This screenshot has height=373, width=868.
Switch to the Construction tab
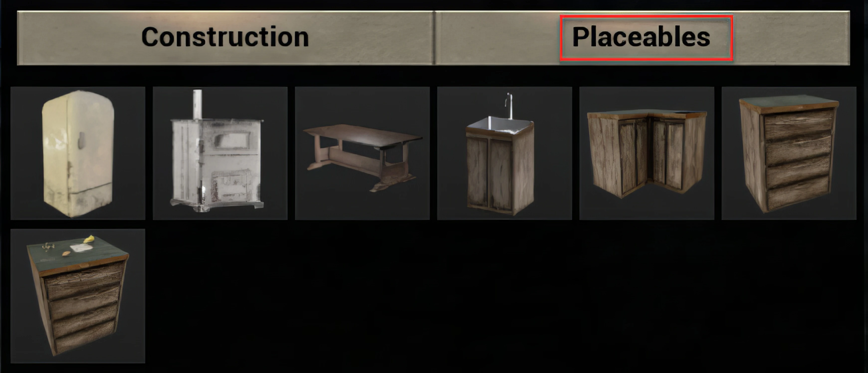[225, 37]
